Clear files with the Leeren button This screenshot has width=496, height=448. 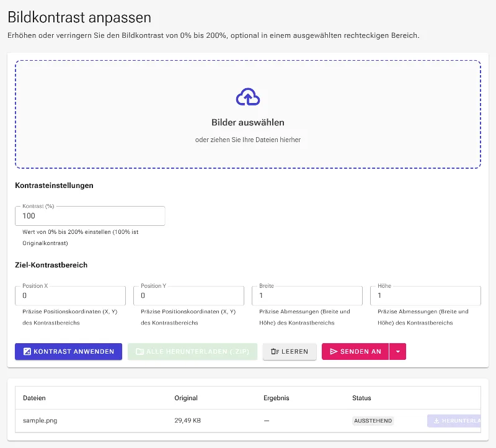[x=290, y=351]
